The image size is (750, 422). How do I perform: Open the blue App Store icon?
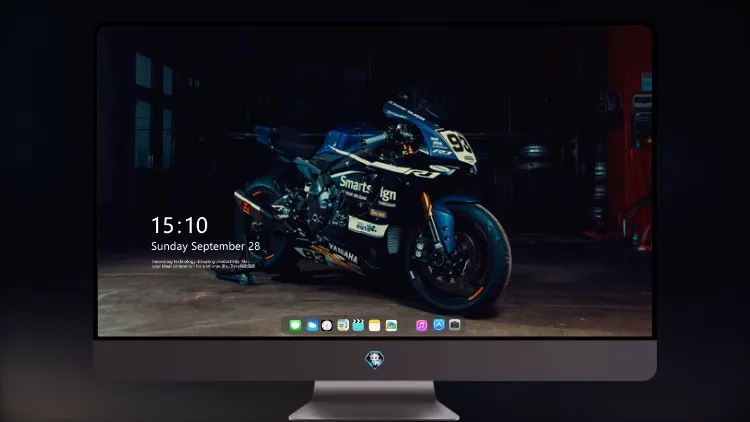[439, 325]
